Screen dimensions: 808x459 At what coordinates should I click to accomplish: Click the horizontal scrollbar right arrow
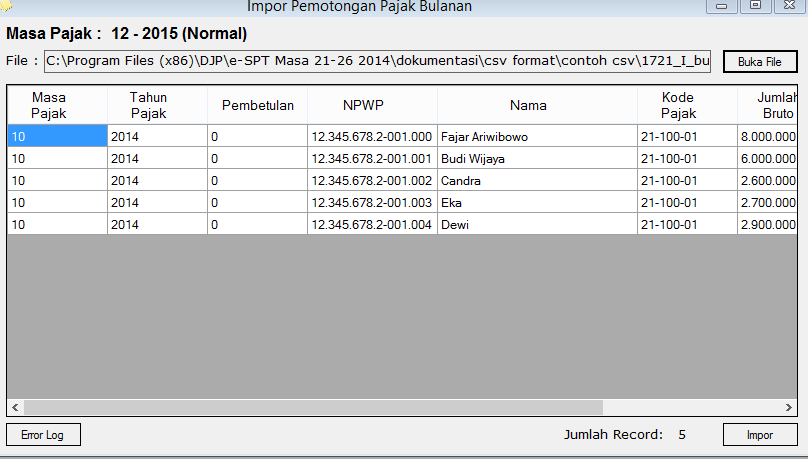coord(788,407)
